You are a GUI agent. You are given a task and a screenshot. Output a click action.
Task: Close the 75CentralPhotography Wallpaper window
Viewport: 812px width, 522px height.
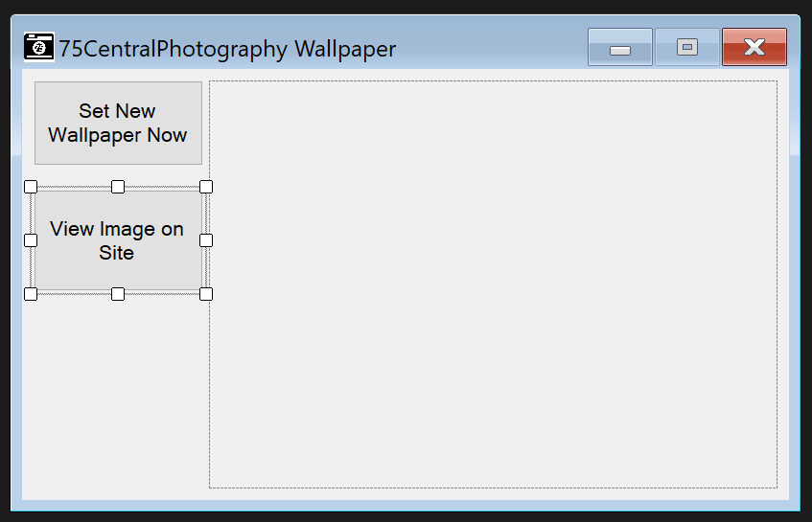(754, 47)
